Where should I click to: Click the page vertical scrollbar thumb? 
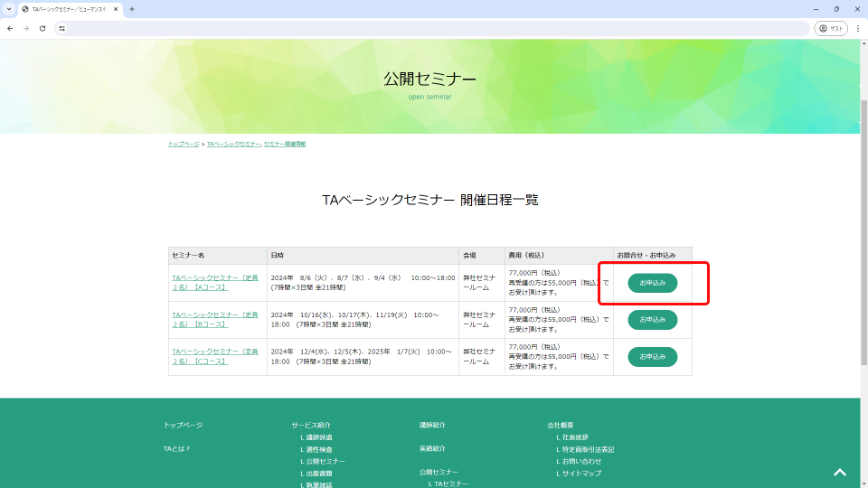coord(863,232)
